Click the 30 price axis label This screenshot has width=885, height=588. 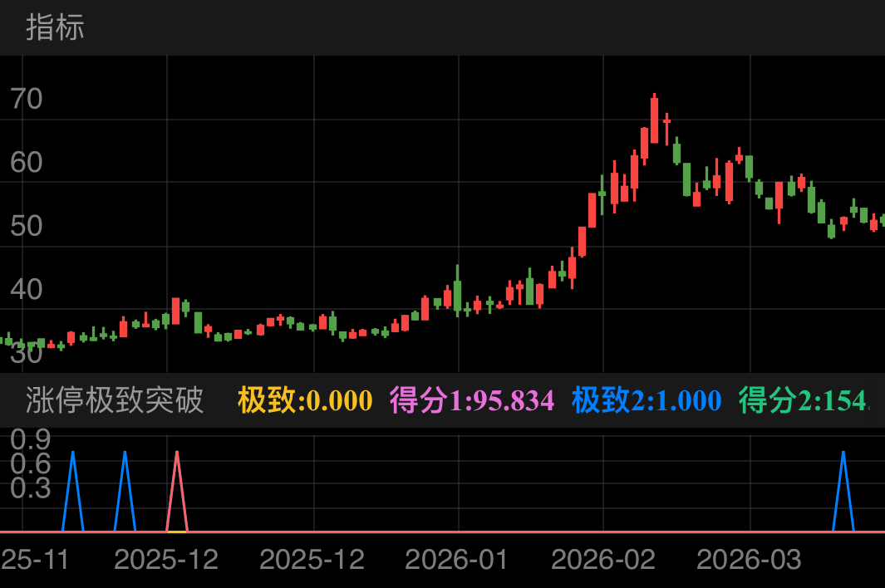[x=26, y=353]
